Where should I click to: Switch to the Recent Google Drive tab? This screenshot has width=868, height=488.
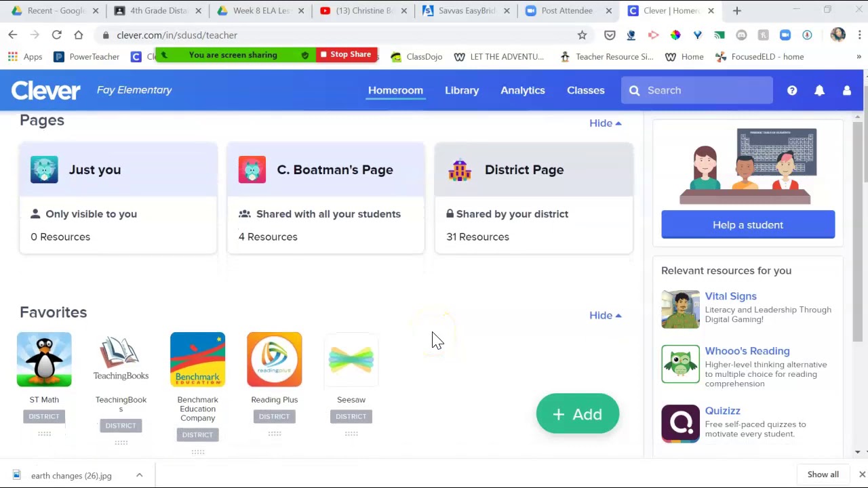coord(56,11)
